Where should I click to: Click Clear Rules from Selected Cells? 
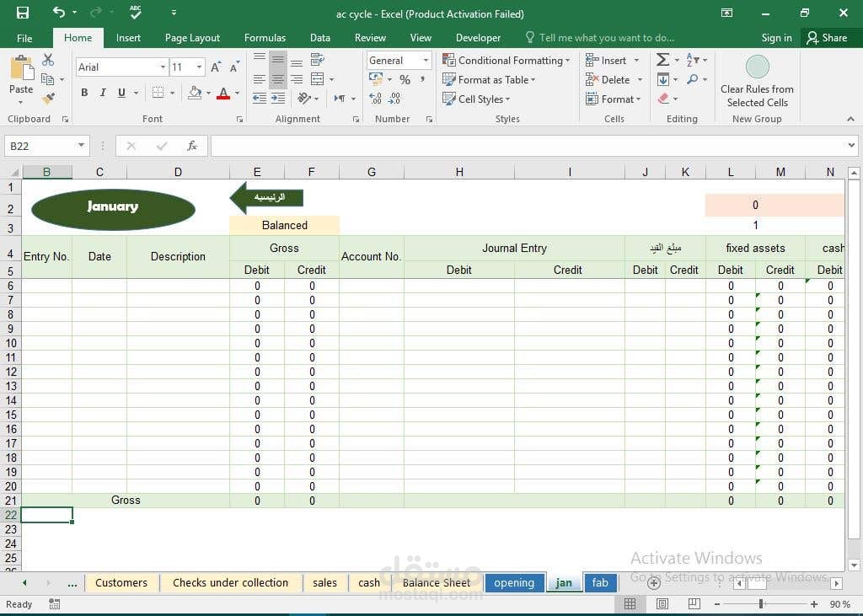[x=758, y=82]
